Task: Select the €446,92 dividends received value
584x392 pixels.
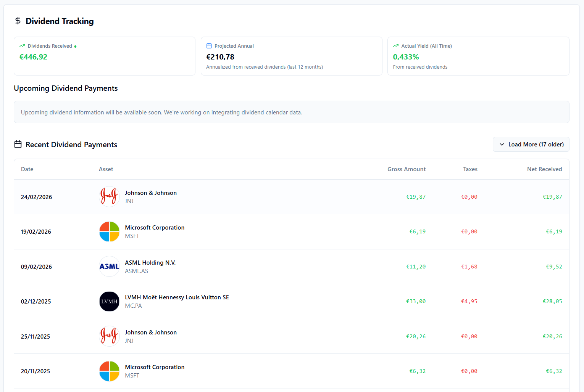Action: (34, 57)
